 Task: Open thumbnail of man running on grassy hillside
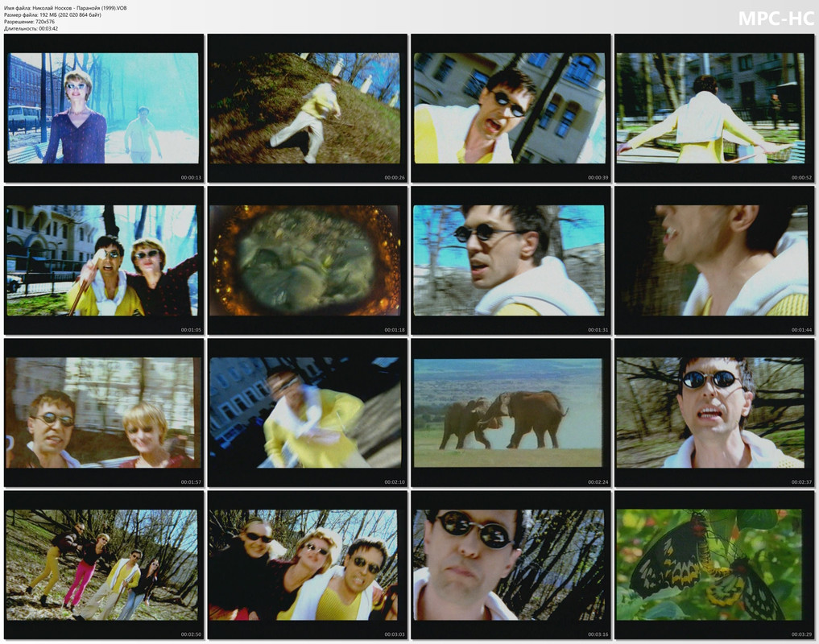[x=307, y=108]
